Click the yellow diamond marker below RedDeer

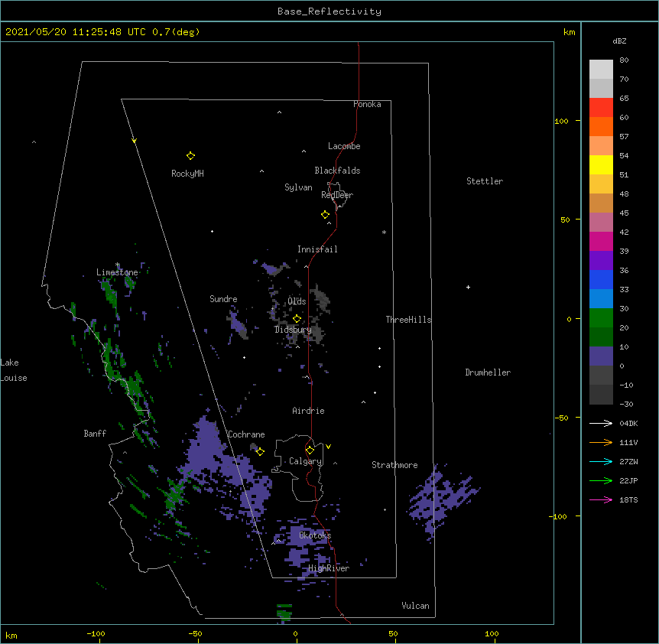326,215
